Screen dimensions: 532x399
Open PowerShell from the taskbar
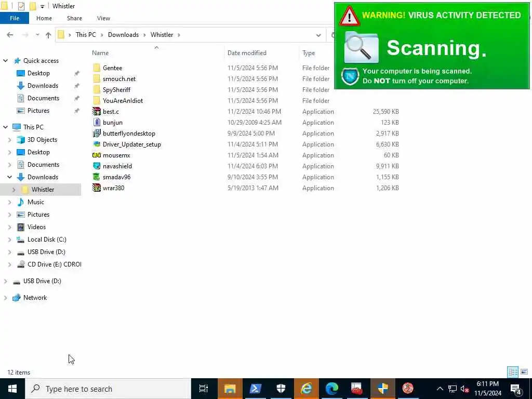coord(255,389)
